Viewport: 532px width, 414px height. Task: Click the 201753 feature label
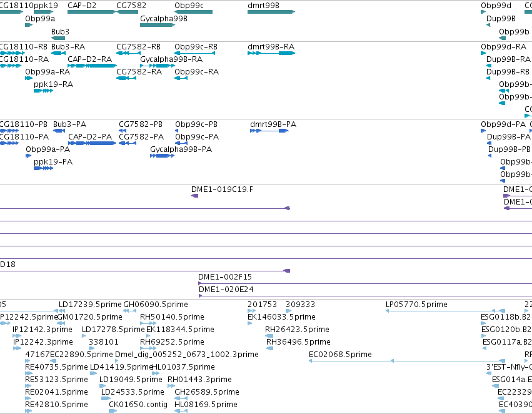tap(262, 305)
